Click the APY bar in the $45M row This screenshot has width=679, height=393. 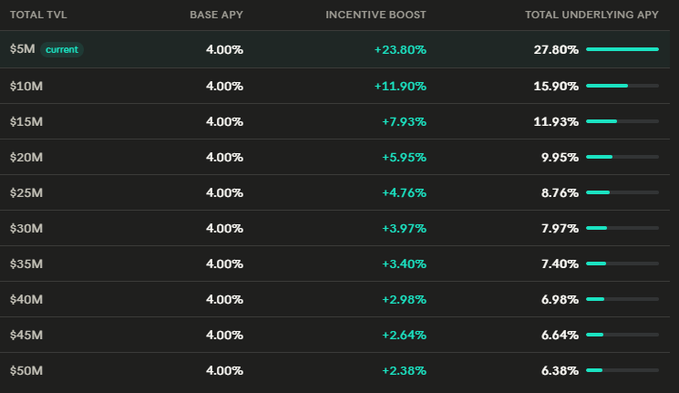pos(622,334)
